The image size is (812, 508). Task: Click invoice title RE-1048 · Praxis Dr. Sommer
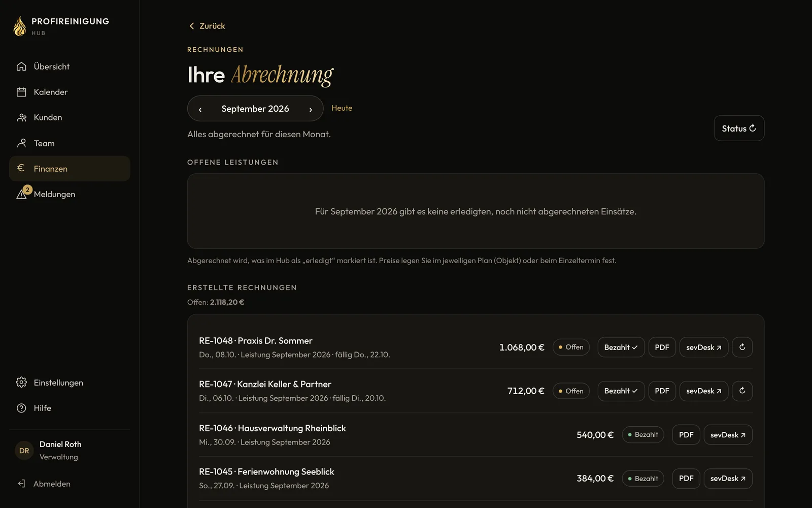pyautogui.click(x=256, y=341)
